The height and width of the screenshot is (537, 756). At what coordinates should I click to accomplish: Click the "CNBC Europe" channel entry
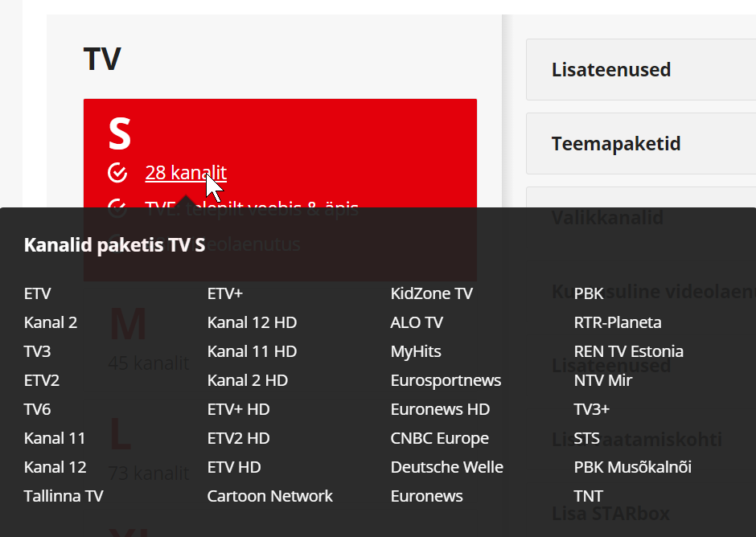click(x=440, y=438)
